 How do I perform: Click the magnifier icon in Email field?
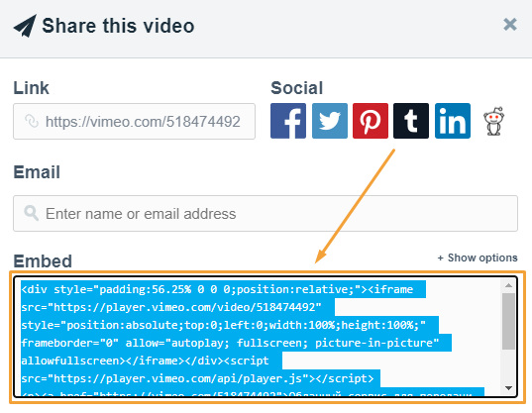click(x=32, y=213)
